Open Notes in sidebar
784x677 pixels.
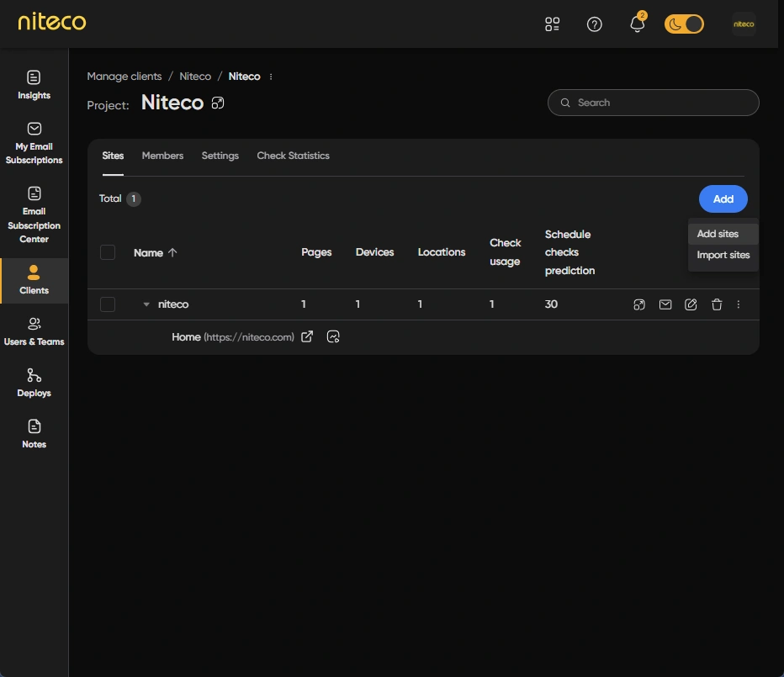(34, 434)
